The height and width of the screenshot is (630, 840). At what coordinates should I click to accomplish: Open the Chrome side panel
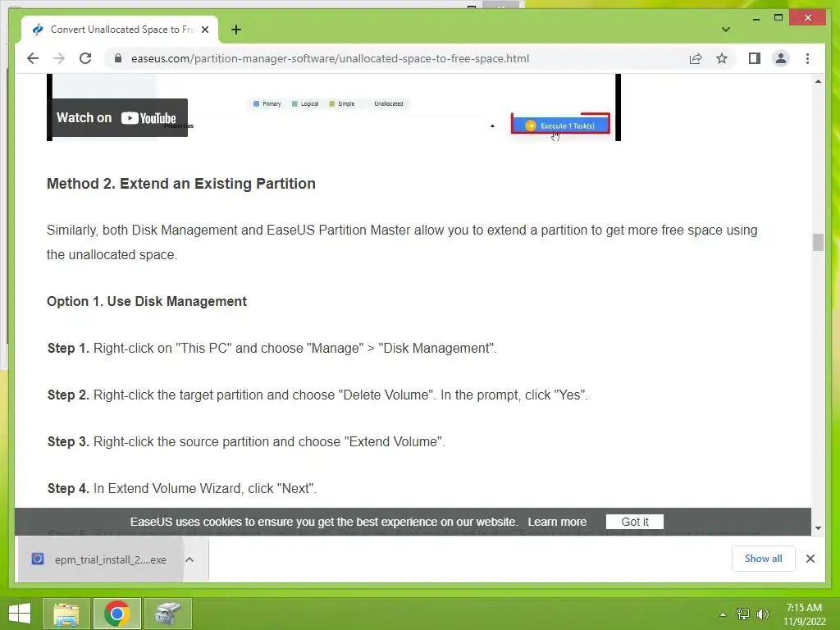(x=755, y=58)
